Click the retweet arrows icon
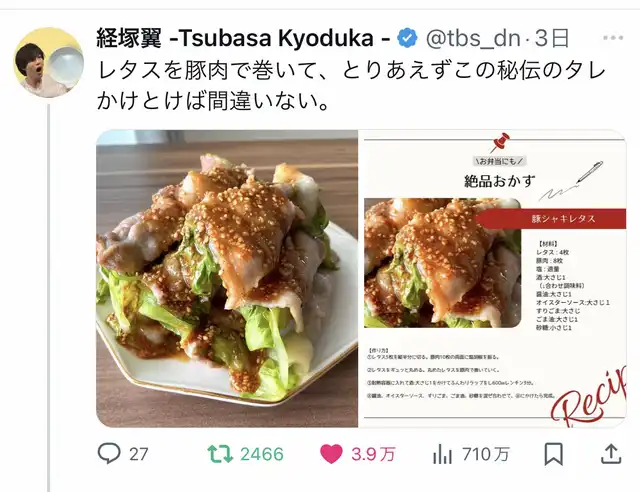Viewport: 640px width, 492px height. [x=220, y=454]
